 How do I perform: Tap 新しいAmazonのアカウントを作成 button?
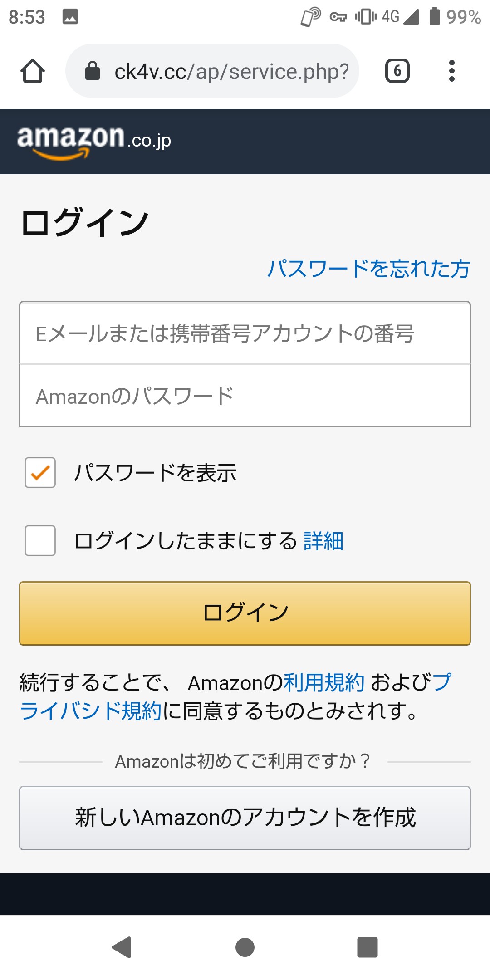[x=245, y=818]
